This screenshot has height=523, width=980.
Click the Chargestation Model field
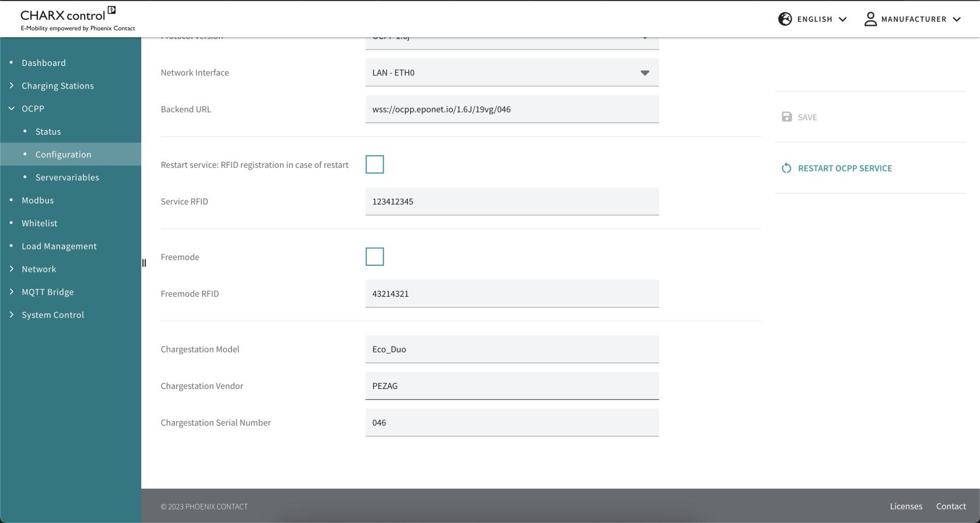point(512,349)
